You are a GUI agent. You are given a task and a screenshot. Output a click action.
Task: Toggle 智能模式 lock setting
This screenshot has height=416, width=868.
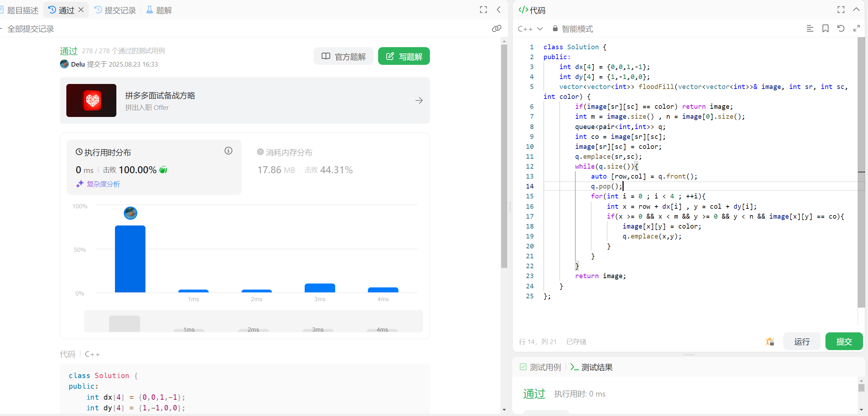(x=573, y=29)
